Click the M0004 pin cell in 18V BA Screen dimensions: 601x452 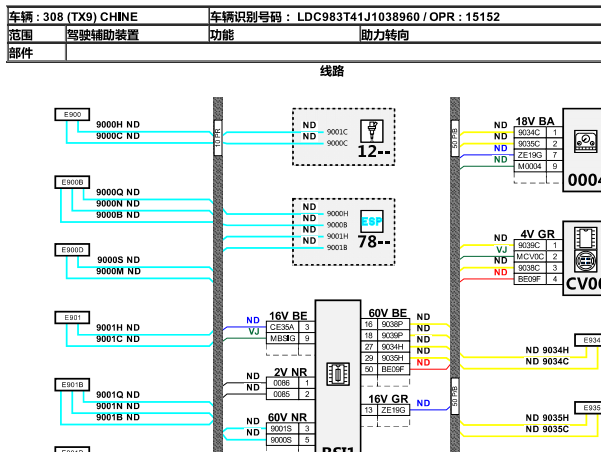[530, 166]
